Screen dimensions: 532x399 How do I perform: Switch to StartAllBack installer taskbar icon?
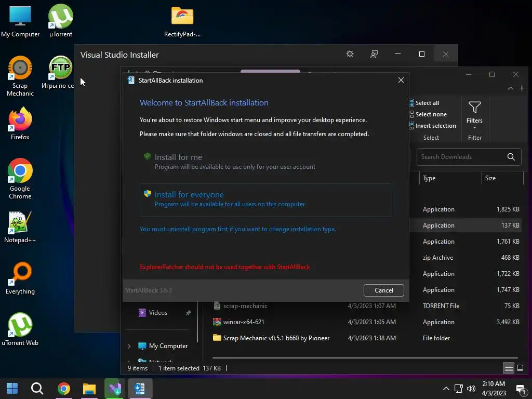pos(140,389)
